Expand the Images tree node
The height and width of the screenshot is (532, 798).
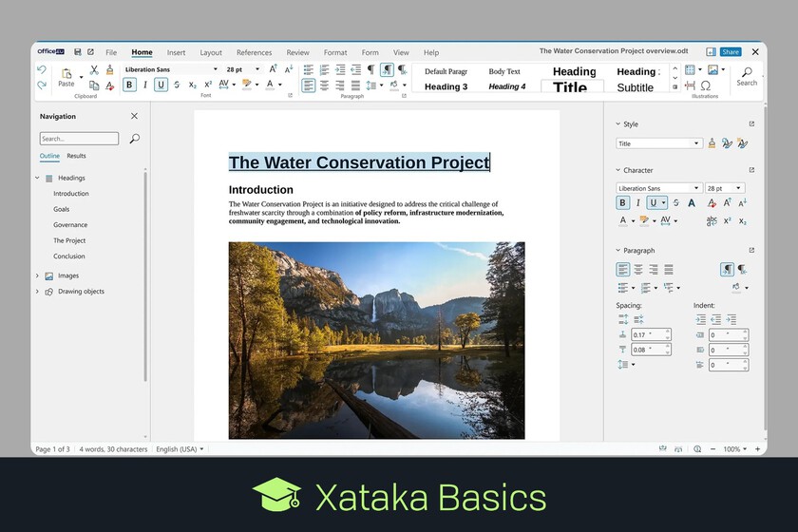click(x=37, y=275)
